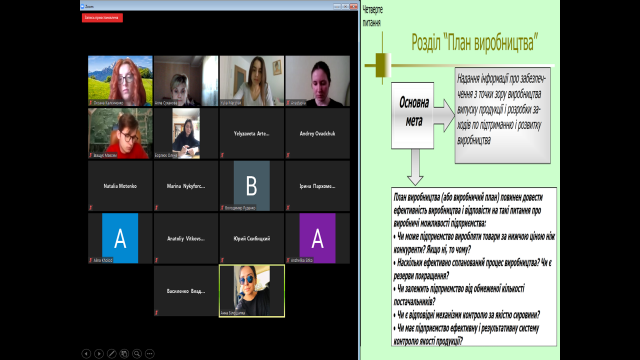Select the purple A avatar participant tile
The height and width of the screenshot is (360, 640).
pyautogui.click(x=318, y=238)
